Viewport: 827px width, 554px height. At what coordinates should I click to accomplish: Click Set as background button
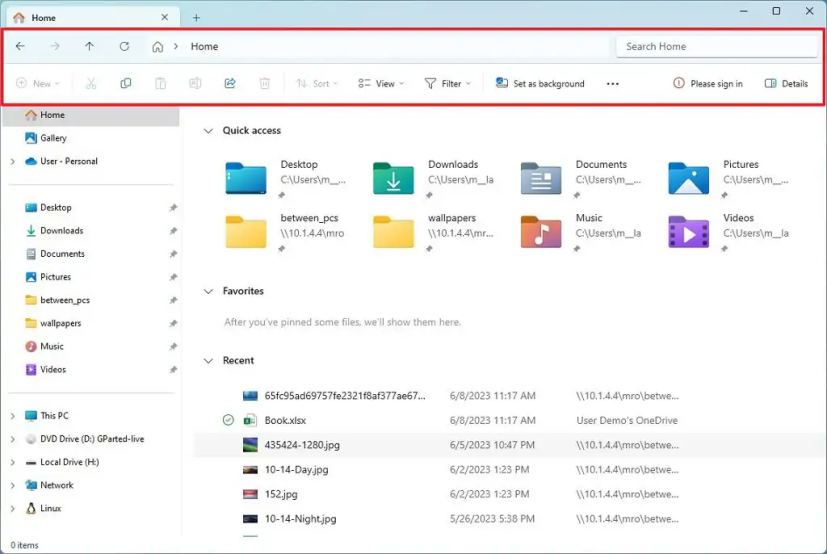pyautogui.click(x=540, y=84)
